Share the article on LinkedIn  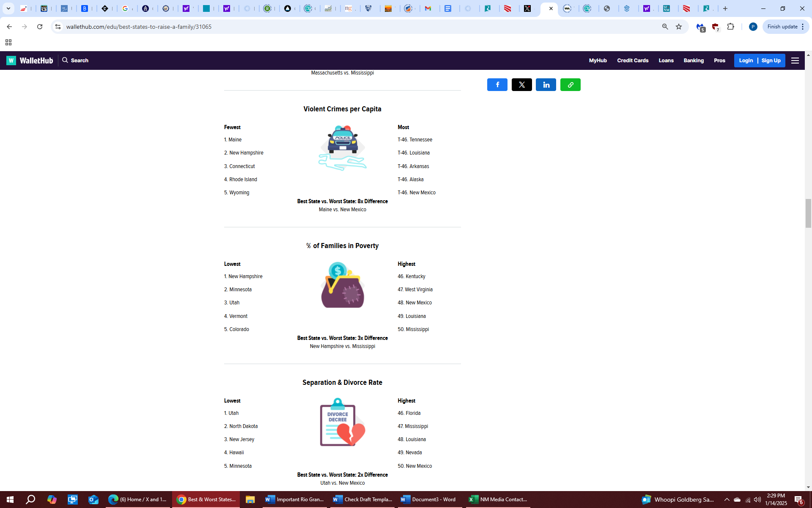546,85
